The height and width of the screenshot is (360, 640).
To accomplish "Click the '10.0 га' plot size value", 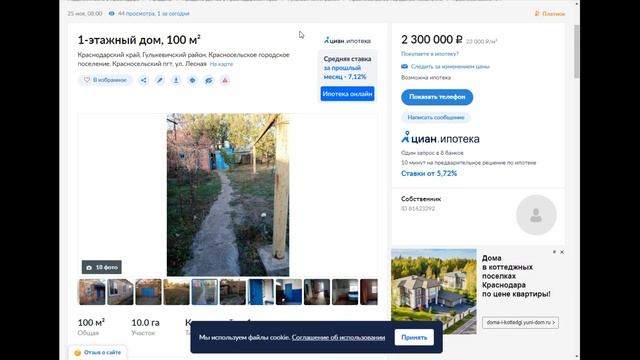I will pyautogui.click(x=145, y=322).
